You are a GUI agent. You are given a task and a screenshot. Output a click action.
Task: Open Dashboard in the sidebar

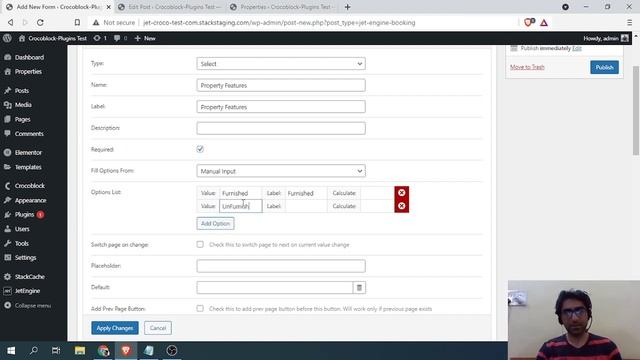[29, 57]
